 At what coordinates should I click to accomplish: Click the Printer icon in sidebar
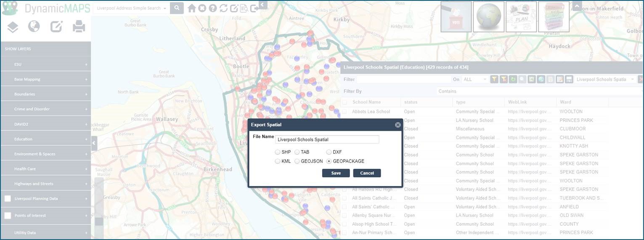(x=79, y=27)
